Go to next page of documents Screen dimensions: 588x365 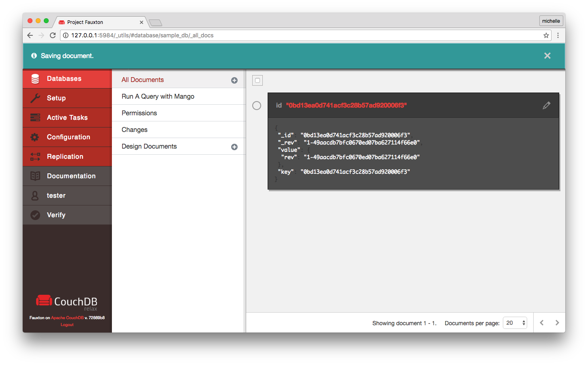557,323
